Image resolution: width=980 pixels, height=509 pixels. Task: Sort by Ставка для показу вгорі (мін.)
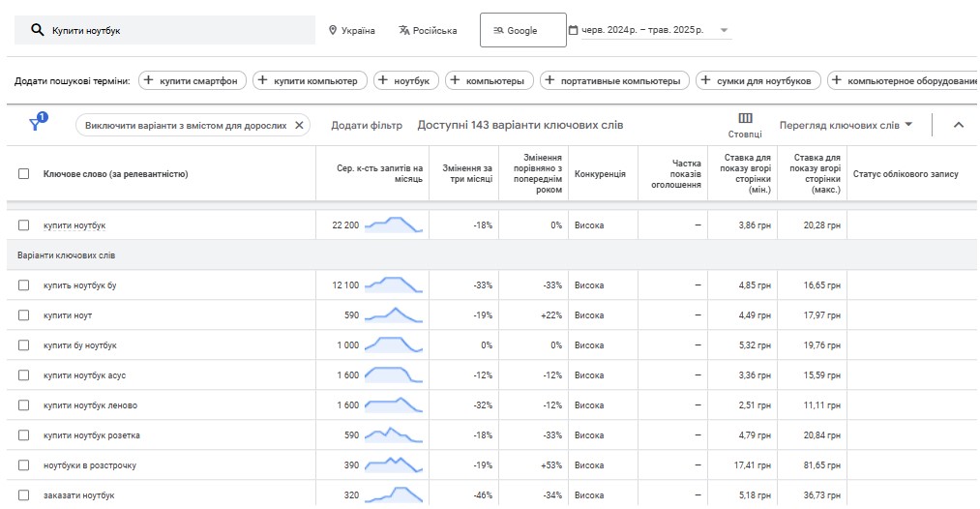[746, 173]
